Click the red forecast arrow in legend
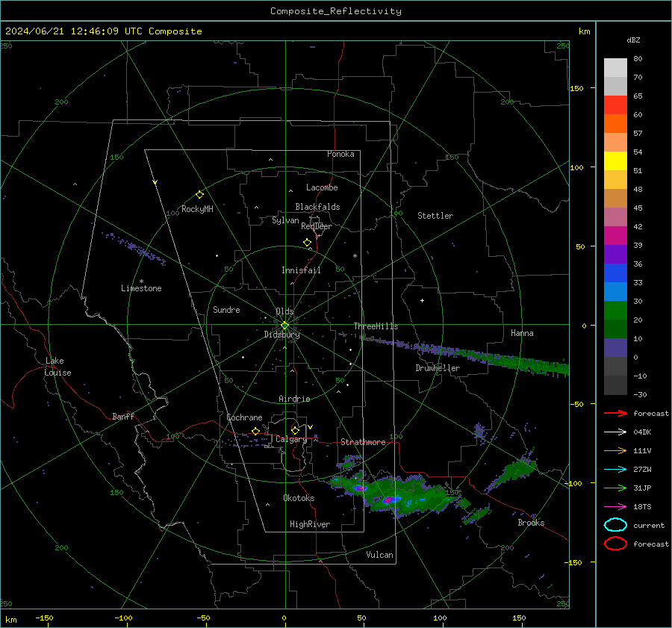672x628 pixels. pos(615,413)
